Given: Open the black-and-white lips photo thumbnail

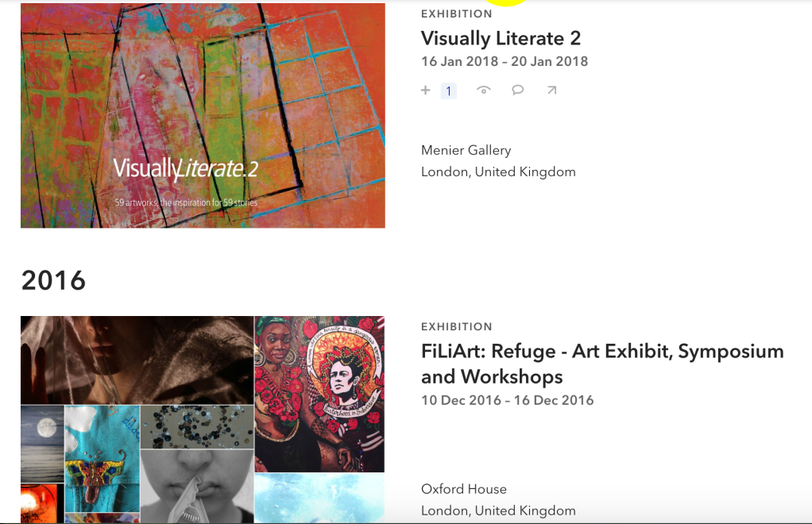Looking at the screenshot, I should point(197,486).
